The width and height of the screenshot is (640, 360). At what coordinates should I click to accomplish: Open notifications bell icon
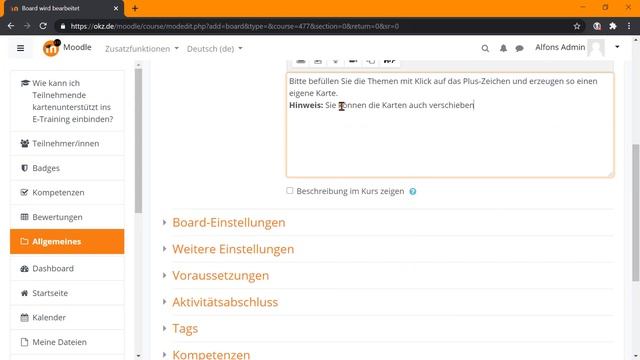point(503,48)
